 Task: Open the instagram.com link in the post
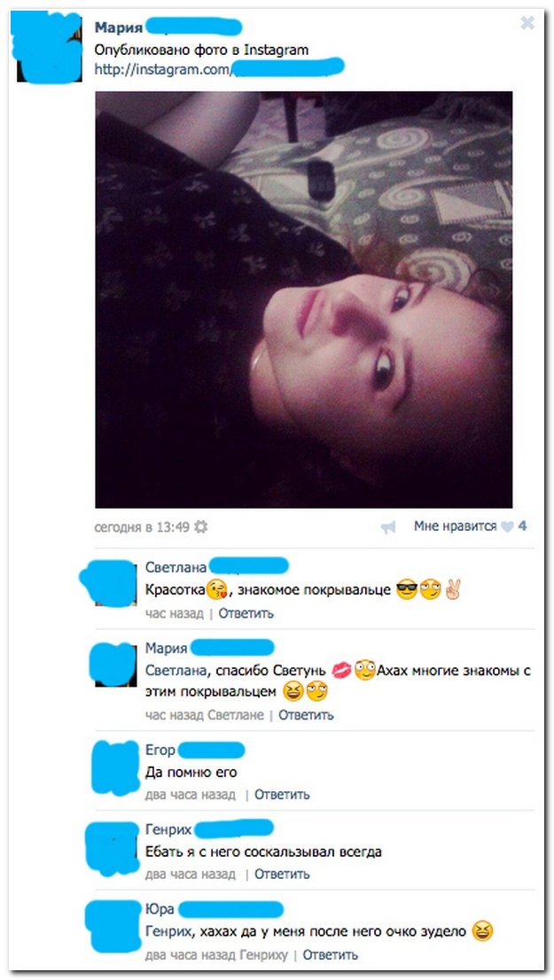(x=219, y=69)
